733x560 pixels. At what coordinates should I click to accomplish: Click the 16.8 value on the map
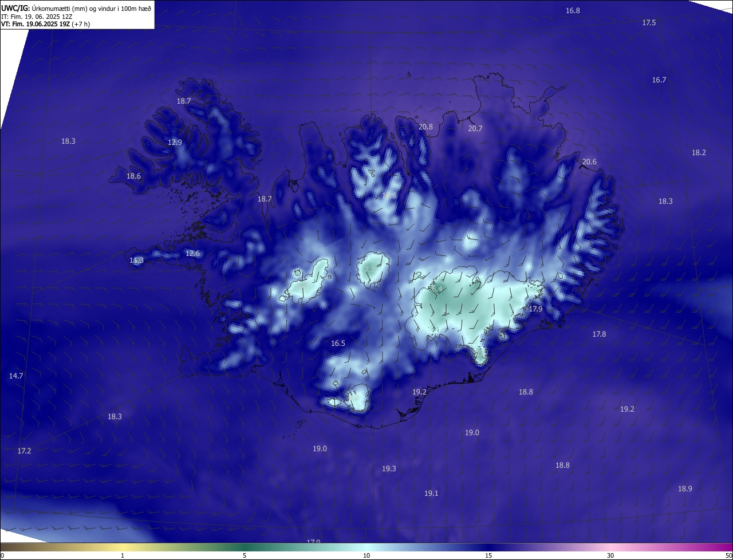tap(573, 11)
